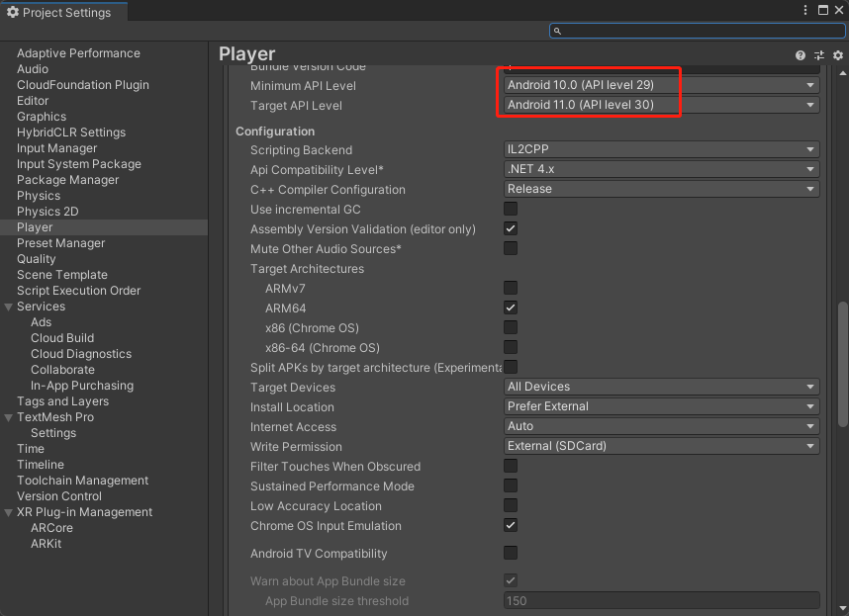Open the C++ Compiler Configuration dropdown
Screen dimensions: 849x616
(x=661, y=189)
